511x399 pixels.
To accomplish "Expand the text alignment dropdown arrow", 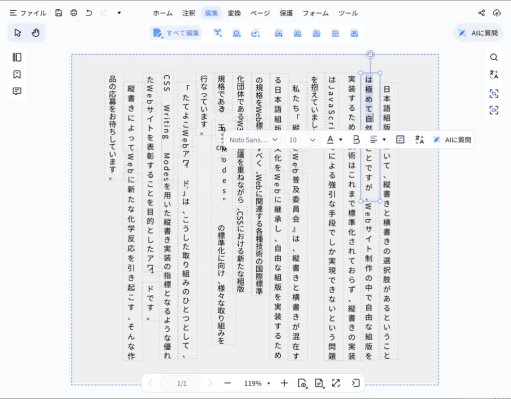I will coord(384,140).
